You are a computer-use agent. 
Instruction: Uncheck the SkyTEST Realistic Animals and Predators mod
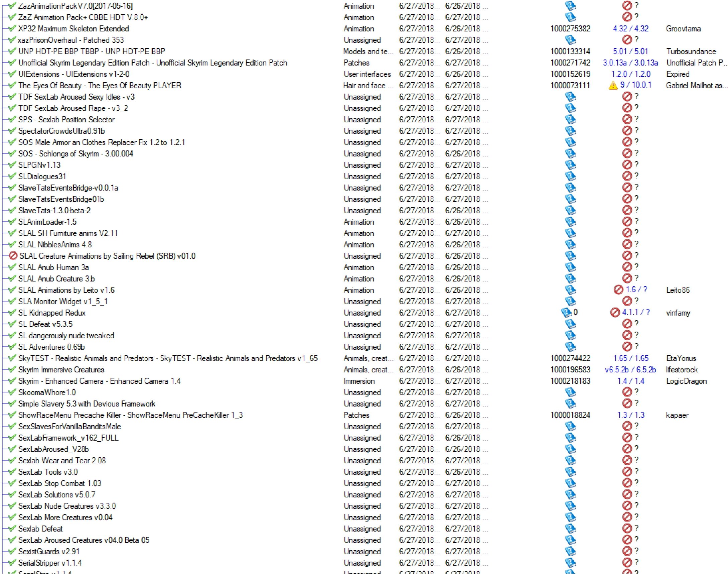(x=12, y=358)
